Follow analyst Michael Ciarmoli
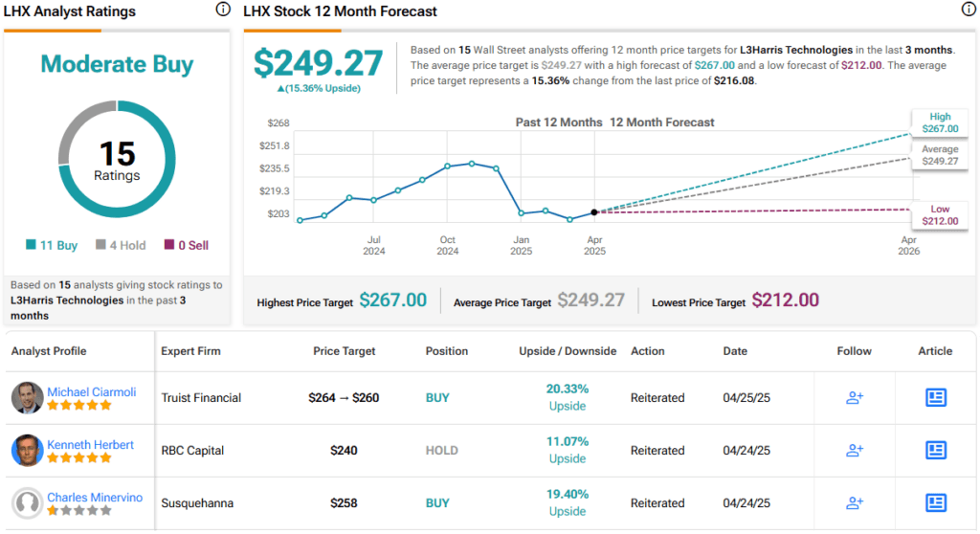Viewport: 980px width, 534px height. (855, 398)
